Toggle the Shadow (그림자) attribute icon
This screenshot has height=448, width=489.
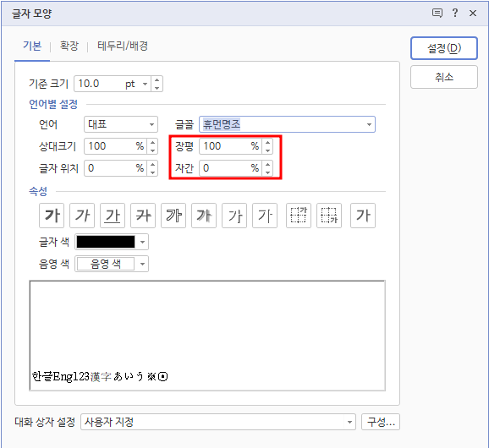pyautogui.click(x=204, y=216)
